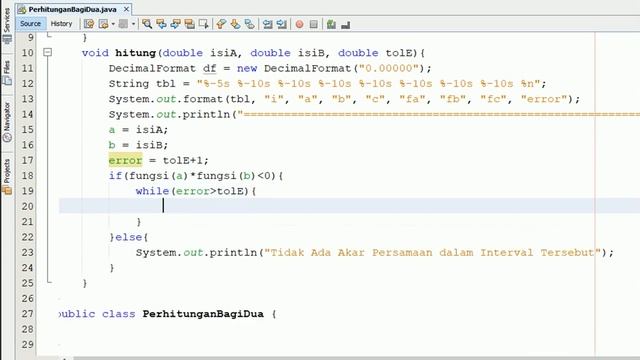Click "DecimalFormat df" declaration on line 11
Screen dimensions: 640x360
[x=162, y=69]
